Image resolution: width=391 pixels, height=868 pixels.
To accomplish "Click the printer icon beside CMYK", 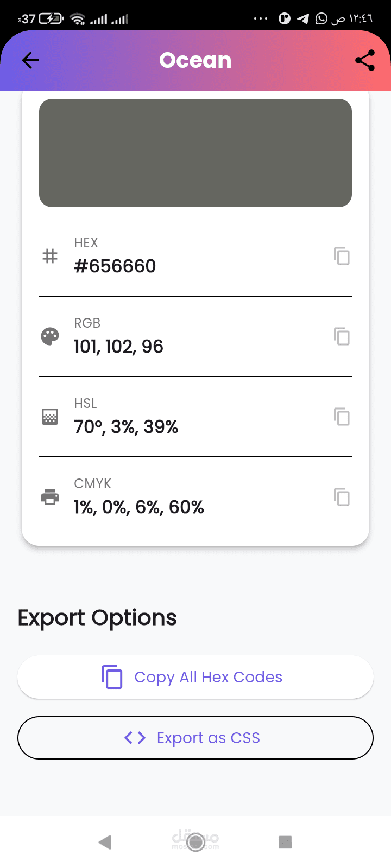I will (50, 497).
